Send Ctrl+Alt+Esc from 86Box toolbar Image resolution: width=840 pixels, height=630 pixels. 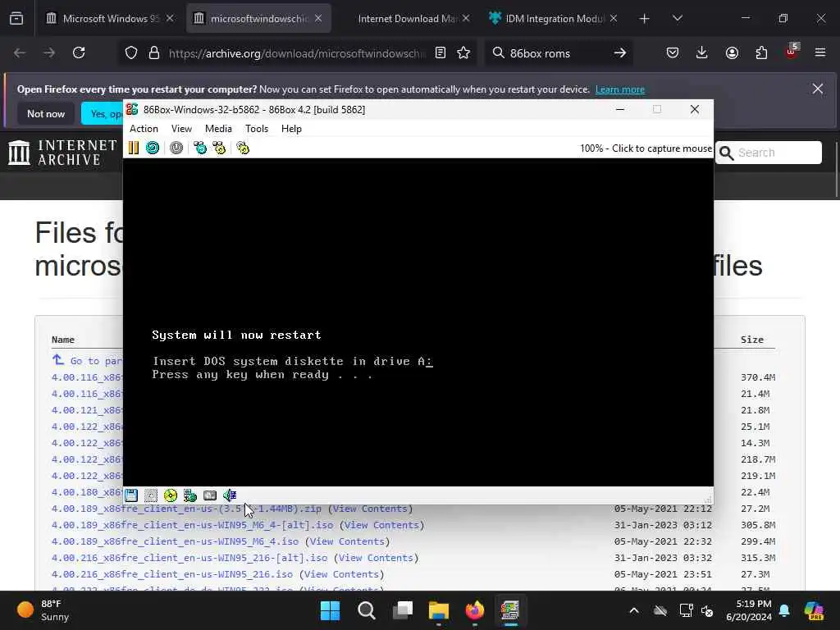pyautogui.click(x=219, y=148)
